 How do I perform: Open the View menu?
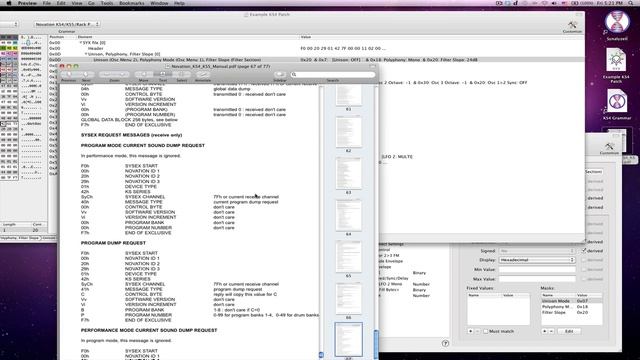point(77,3)
